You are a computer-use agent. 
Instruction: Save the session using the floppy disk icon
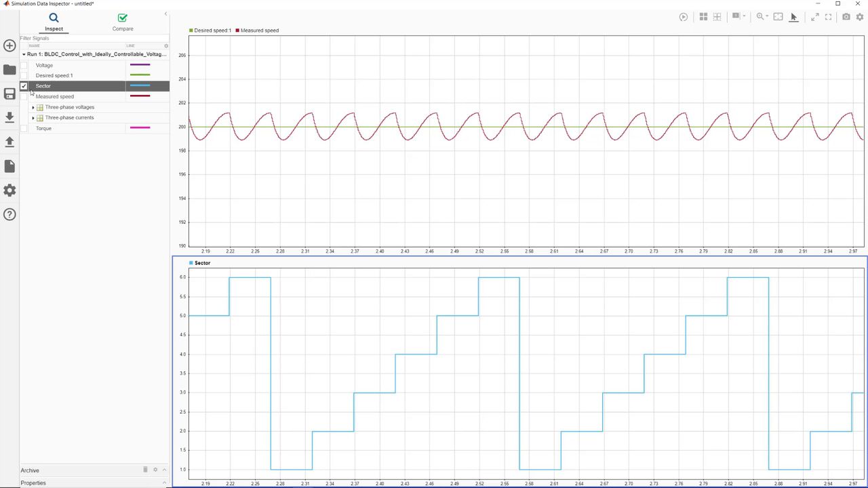(9, 94)
